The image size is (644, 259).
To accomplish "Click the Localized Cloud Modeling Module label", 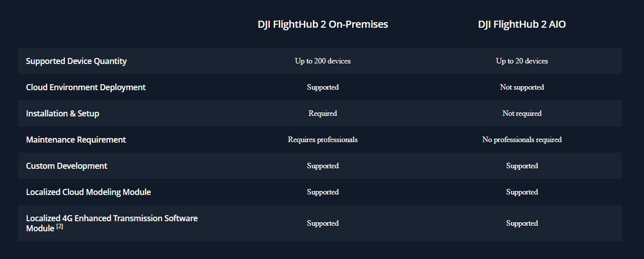I will [88, 192].
